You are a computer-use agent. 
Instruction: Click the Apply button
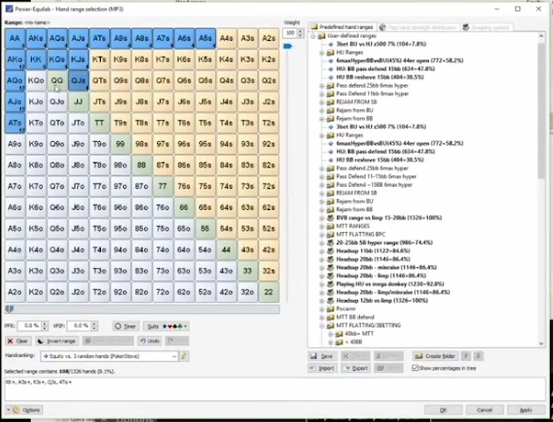(526, 410)
